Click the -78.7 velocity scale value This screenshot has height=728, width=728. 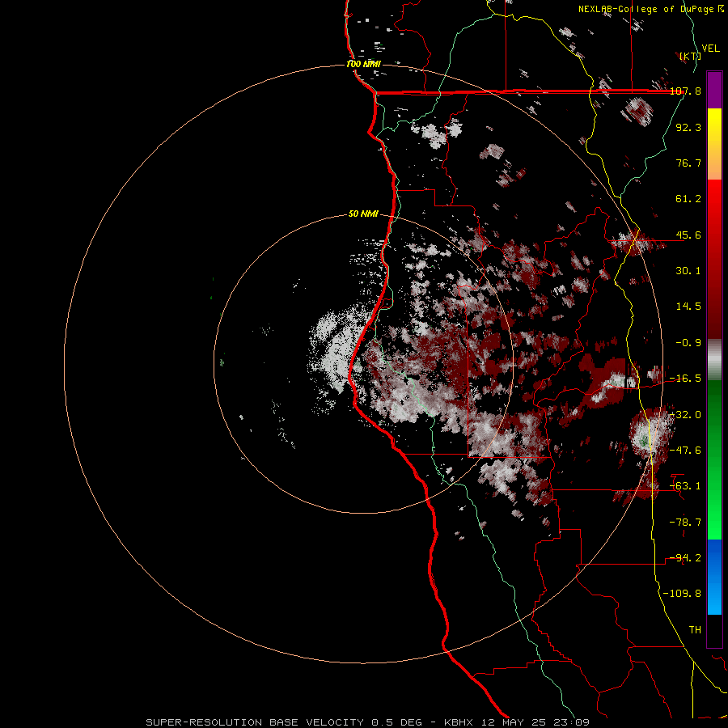tap(685, 523)
